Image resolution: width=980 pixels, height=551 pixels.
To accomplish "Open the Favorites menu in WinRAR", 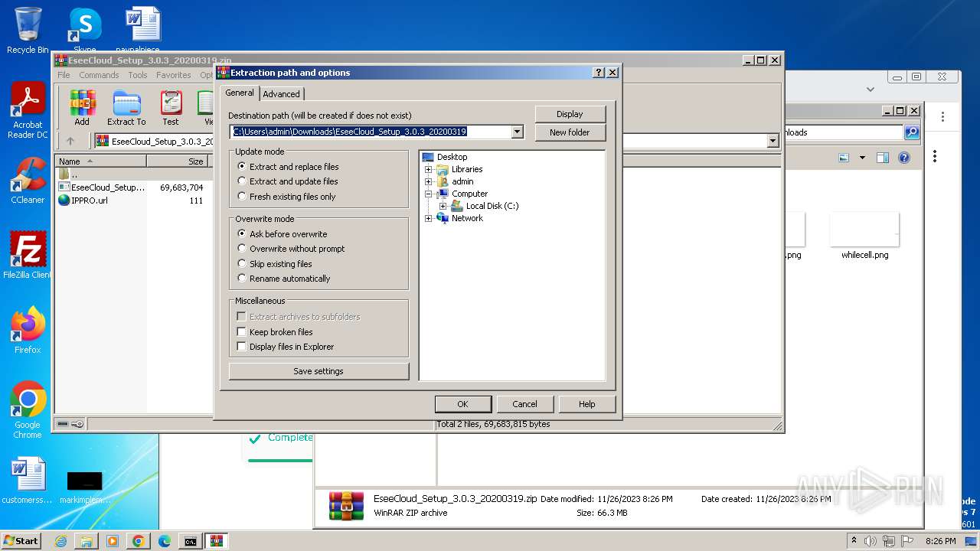I will 174,75.
